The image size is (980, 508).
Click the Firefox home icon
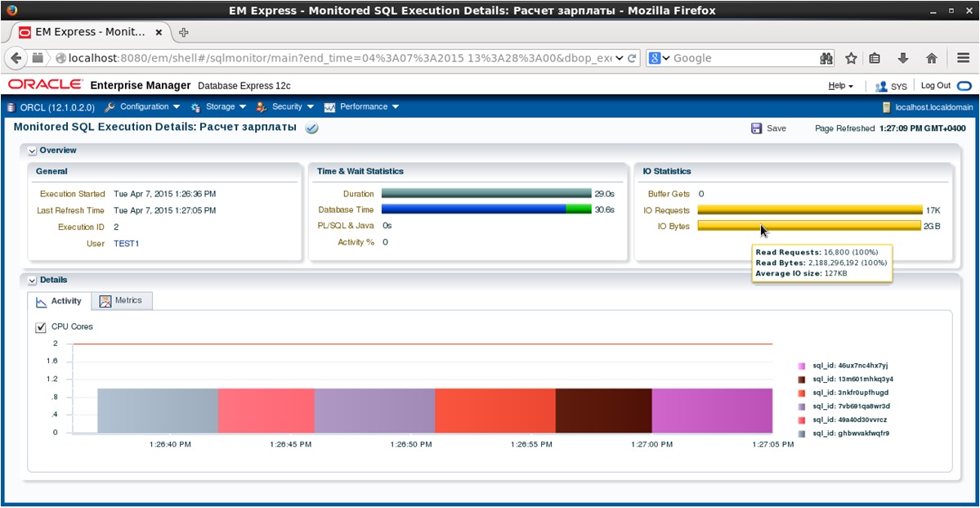[930, 57]
